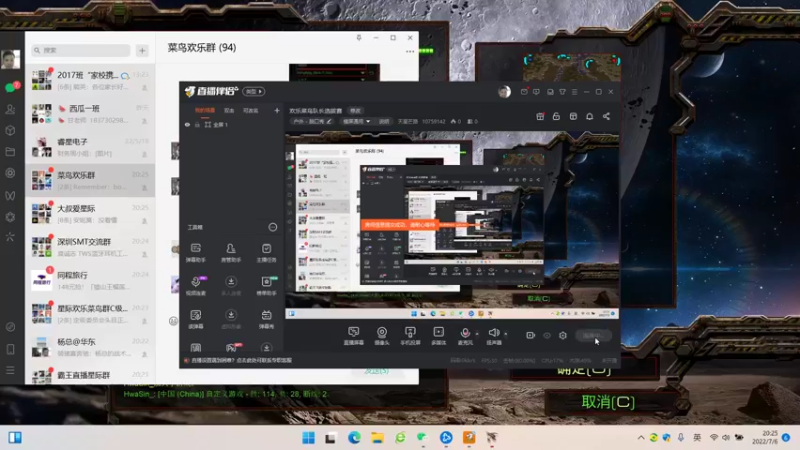Open the bell notifications in streaming app

click(589, 116)
